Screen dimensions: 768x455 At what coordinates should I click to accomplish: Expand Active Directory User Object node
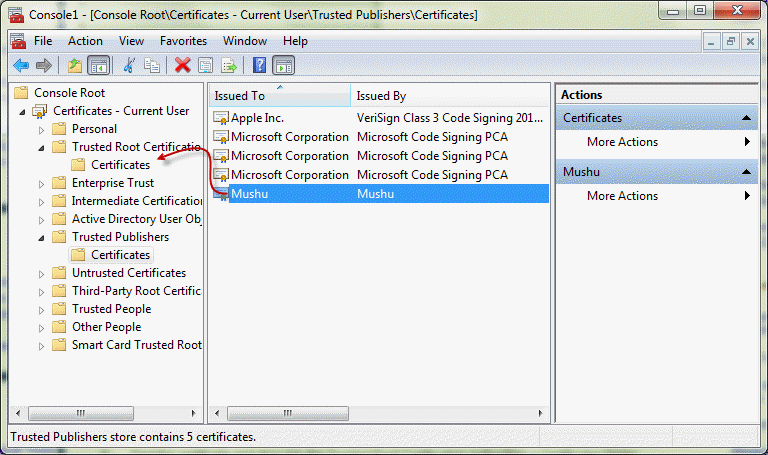(x=42, y=220)
